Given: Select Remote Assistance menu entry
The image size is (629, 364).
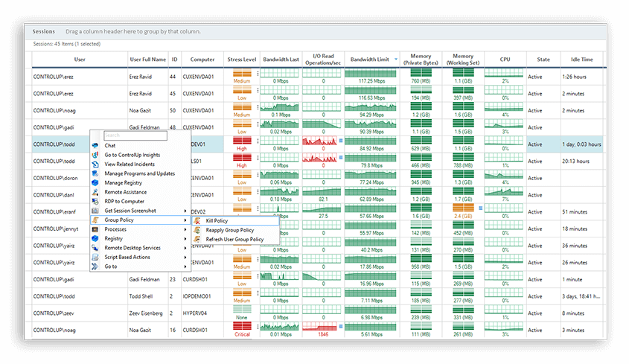Looking at the screenshot, I should tap(126, 192).
